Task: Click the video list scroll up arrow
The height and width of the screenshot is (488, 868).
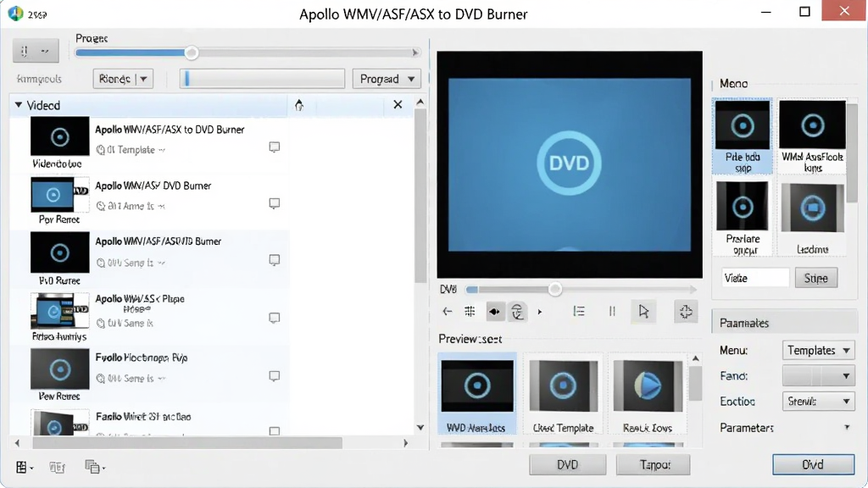Action: (420, 103)
